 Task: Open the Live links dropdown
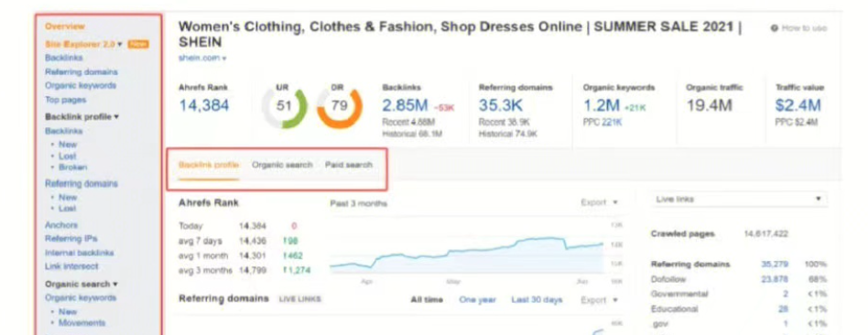[x=739, y=199]
